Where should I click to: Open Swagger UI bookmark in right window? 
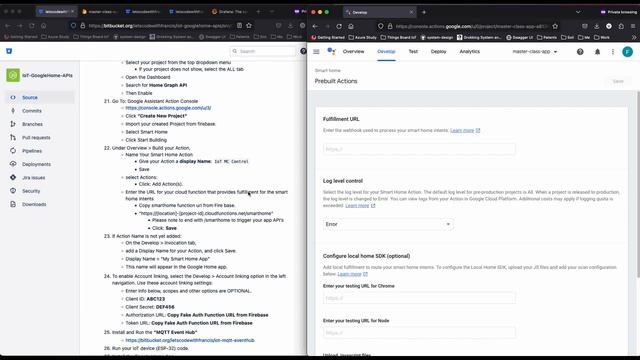(519, 37)
